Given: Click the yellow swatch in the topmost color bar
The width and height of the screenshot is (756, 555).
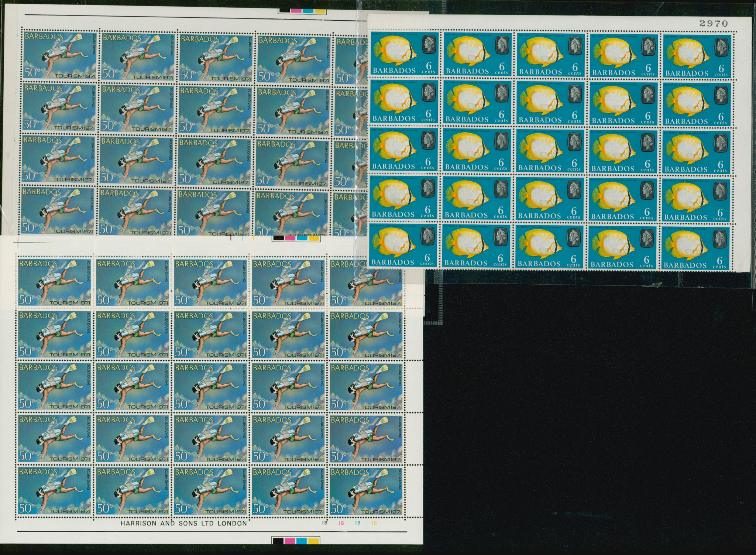Looking at the screenshot, I should (320, 11).
